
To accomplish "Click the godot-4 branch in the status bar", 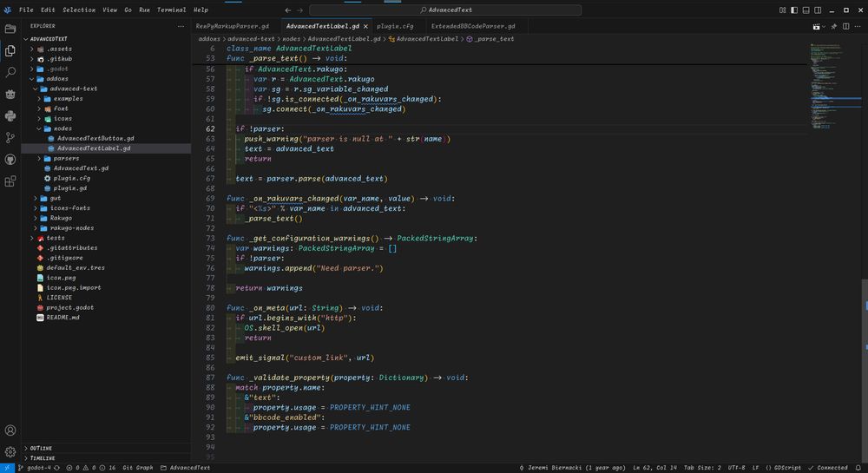I will pyautogui.click(x=35, y=468).
